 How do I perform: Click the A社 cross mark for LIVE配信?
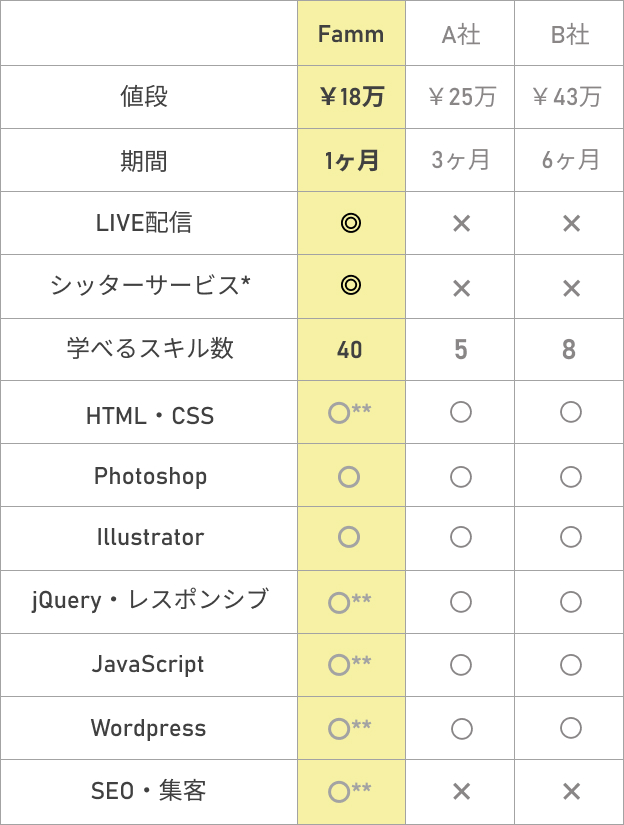click(461, 223)
